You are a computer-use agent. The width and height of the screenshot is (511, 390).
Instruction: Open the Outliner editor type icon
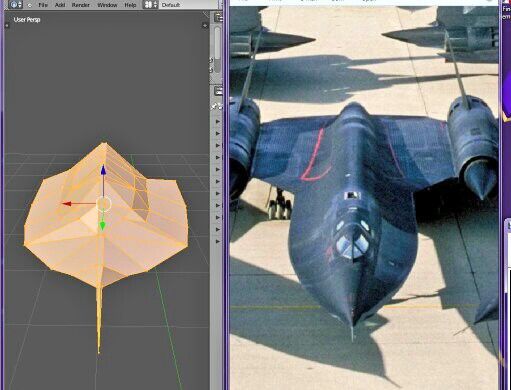pos(219,17)
